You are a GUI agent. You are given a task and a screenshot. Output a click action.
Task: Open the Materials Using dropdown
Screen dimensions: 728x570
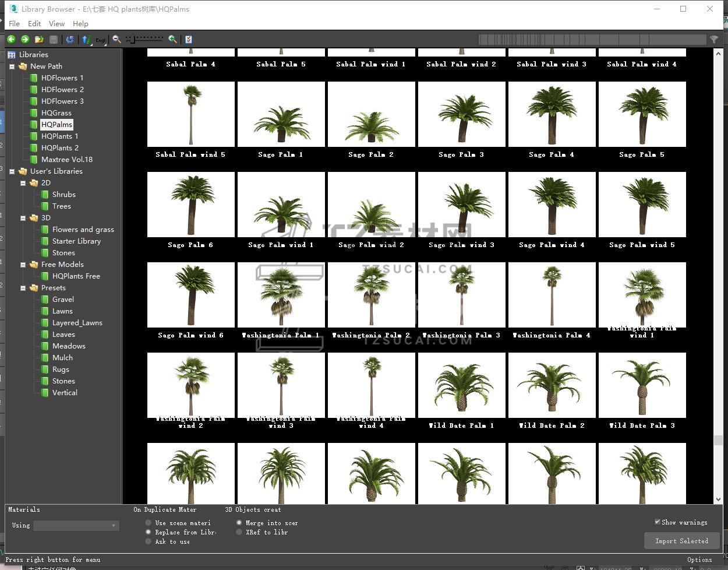(x=76, y=526)
